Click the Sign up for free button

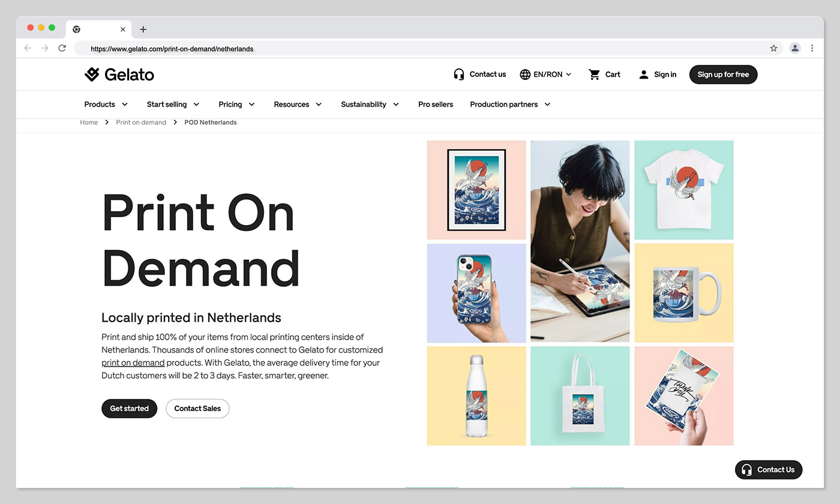pyautogui.click(x=723, y=74)
